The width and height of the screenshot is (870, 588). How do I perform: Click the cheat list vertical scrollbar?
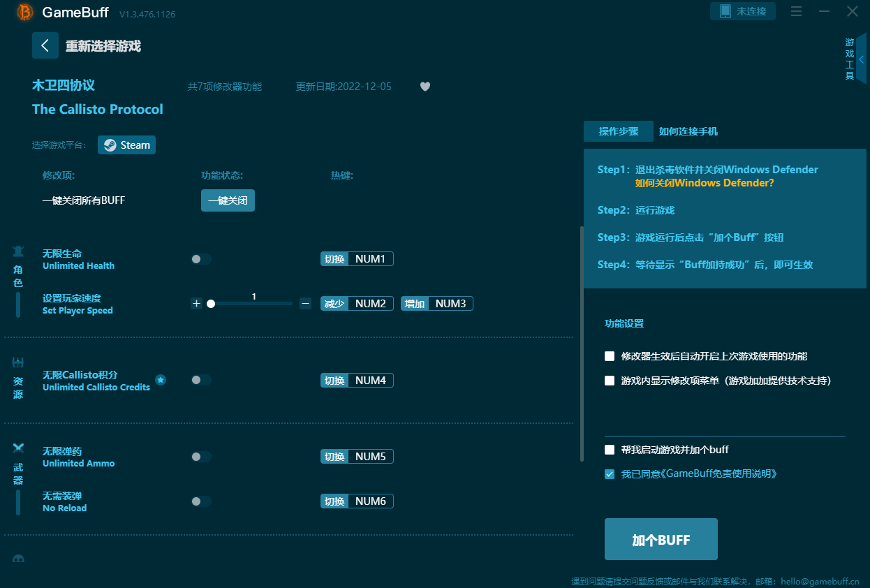click(582, 344)
